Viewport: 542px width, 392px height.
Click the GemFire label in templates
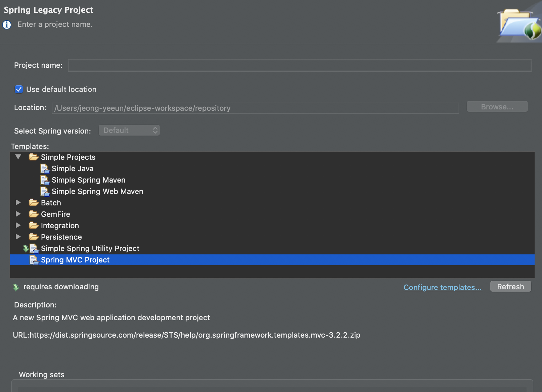(x=55, y=214)
